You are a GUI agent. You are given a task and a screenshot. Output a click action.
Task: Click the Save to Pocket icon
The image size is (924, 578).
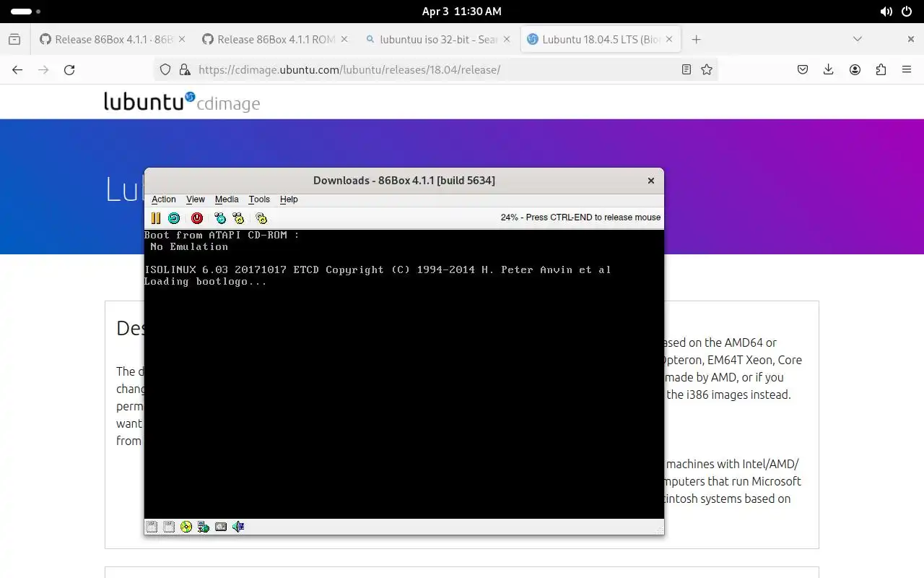tap(803, 70)
